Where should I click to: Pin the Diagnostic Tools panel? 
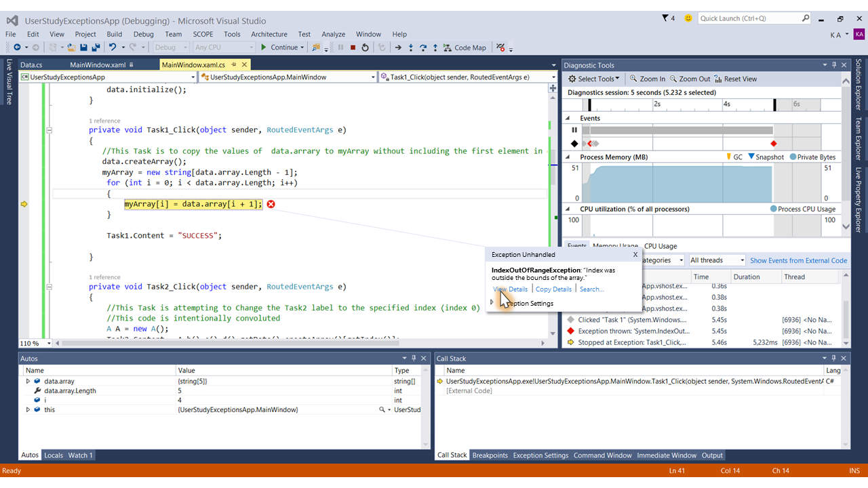(x=833, y=65)
